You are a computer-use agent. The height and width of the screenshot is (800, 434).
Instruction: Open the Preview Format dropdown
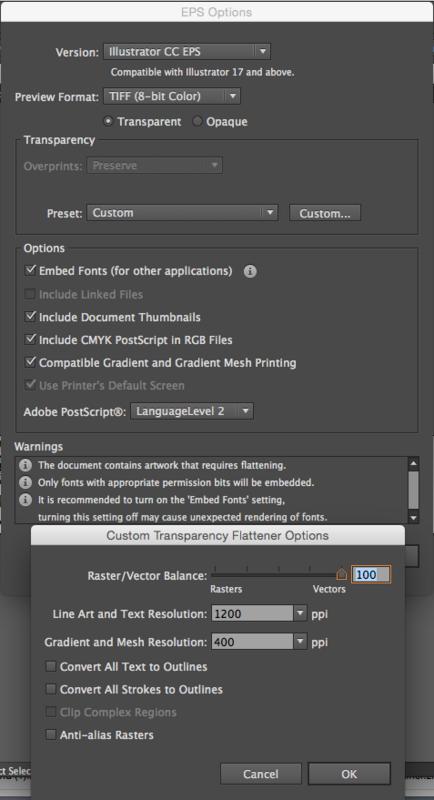point(171,96)
